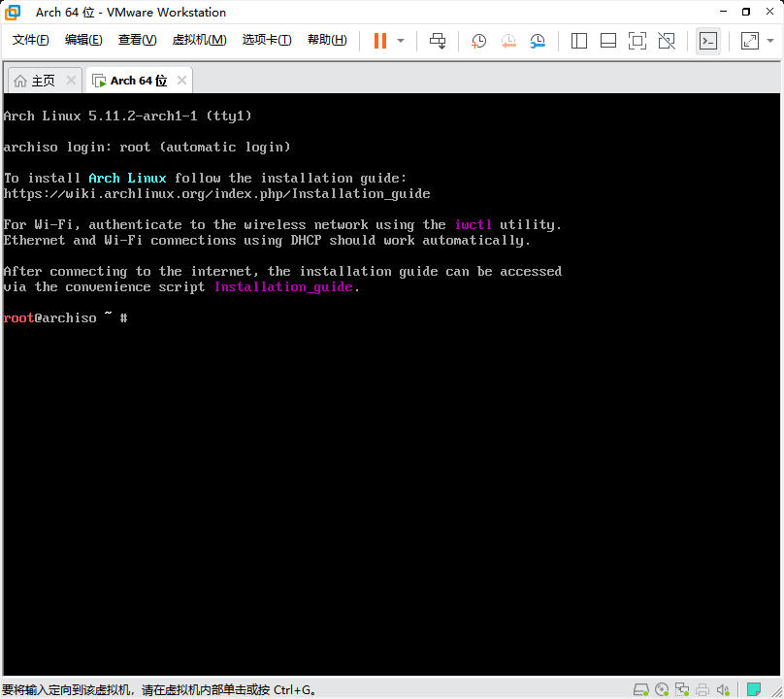Send Ctrl+Alt+Del to the virtual machine
Image resolution: width=784 pixels, height=699 pixels.
[438, 41]
